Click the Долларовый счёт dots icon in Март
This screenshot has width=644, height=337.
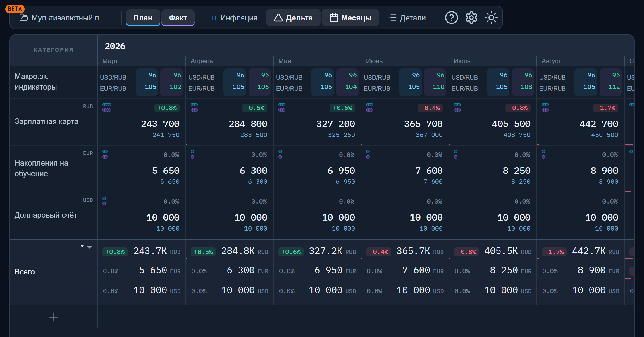(104, 201)
